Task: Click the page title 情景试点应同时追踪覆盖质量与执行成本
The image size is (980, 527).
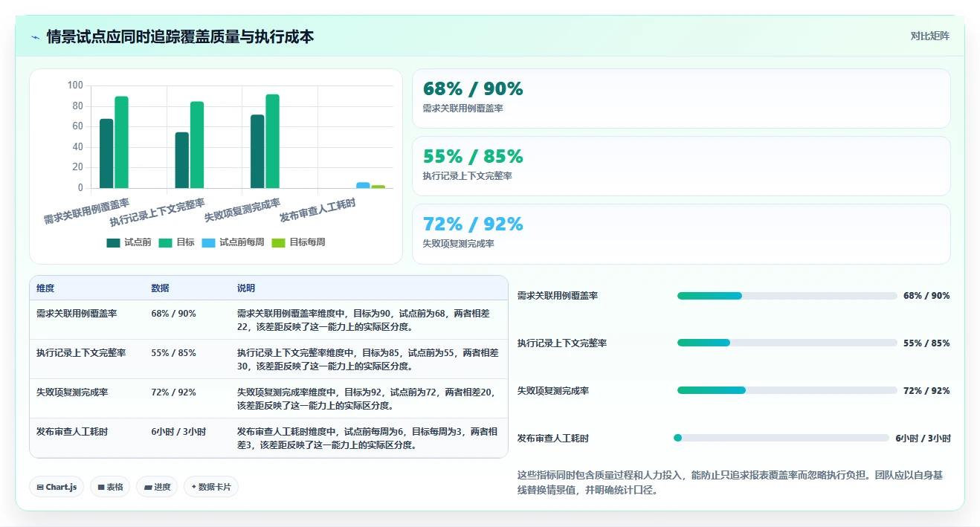Action: tap(181, 36)
